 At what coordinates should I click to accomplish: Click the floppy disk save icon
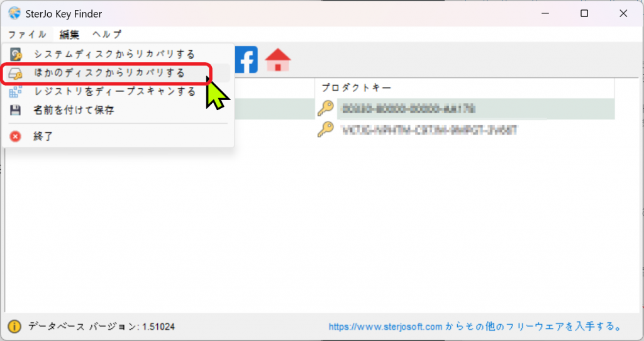(16, 110)
